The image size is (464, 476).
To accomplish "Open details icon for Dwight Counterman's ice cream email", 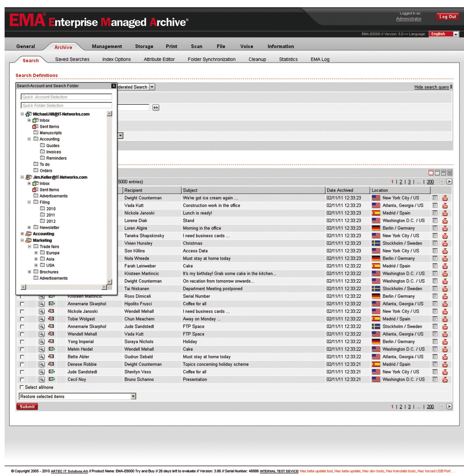I will [435, 198].
